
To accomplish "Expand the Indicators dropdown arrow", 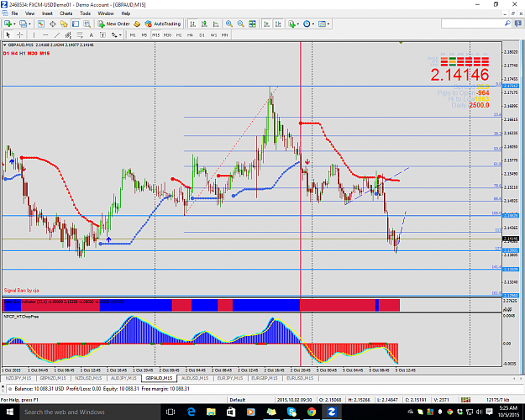I will [x=297, y=24].
